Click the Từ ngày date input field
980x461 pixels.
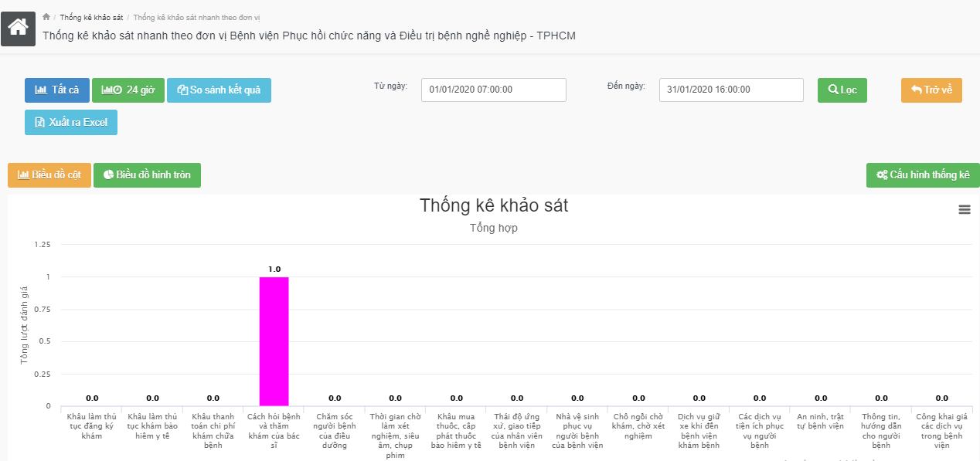[494, 90]
